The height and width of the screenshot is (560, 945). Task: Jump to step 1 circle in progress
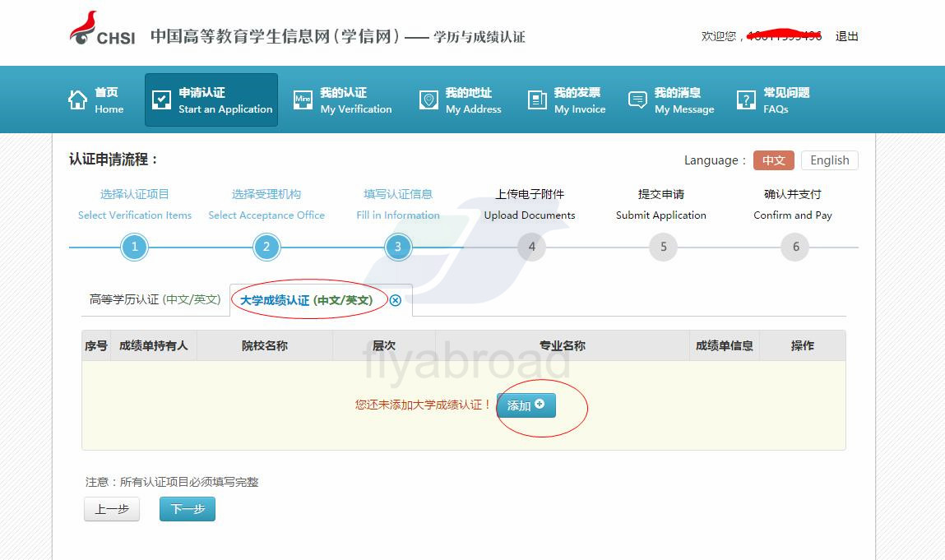tap(134, 247)
